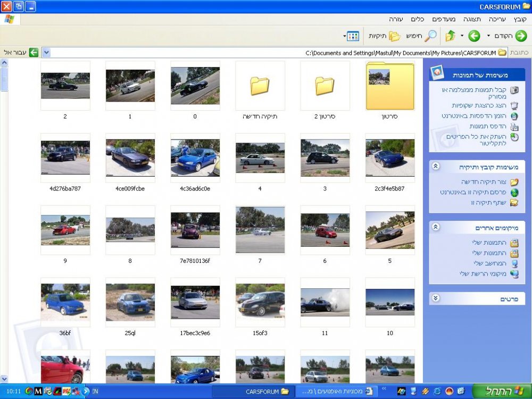Open the File (קובץ) menu
This screenshot has height=399, width=532.
click(520, 19)
